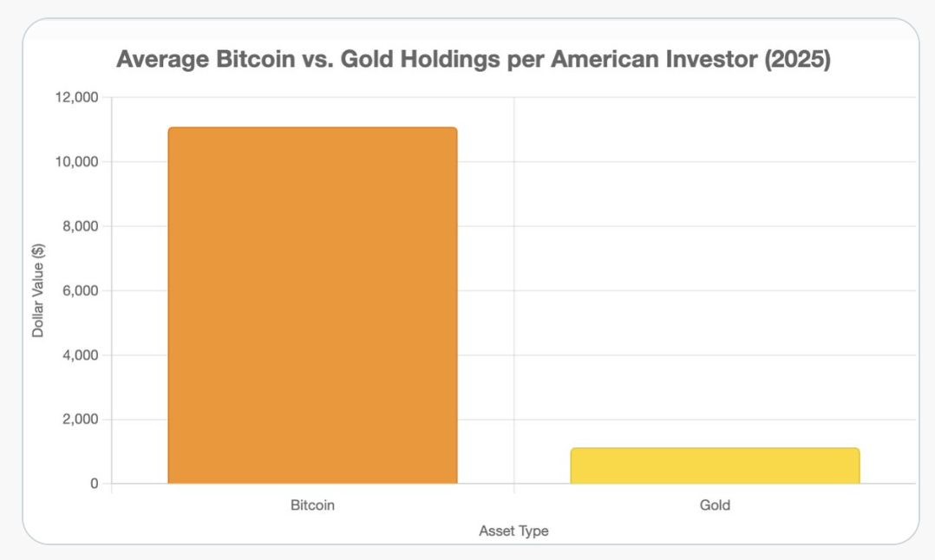Image resolution: width=935 pixels, height=560 pixels.
Task: Click the 2,000 y-axis tick label
Action: [x=81, y=420]
